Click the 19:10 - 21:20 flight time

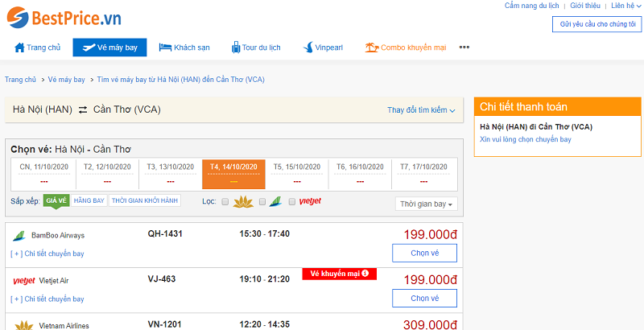[265, 279]
